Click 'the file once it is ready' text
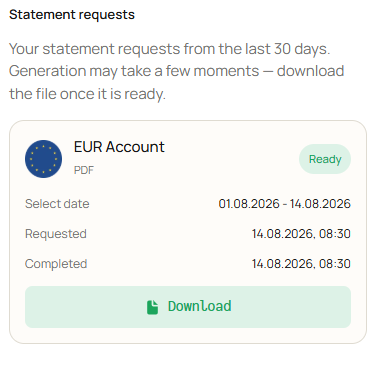This screenshot has height=383, width=376. [x=87, y=94]
